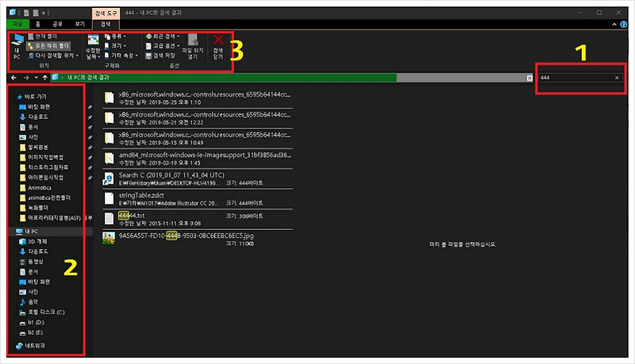Viewport: 635px width, 364px height.
Task: Open the blue help question icon
Action: click(x=624, y=25)
